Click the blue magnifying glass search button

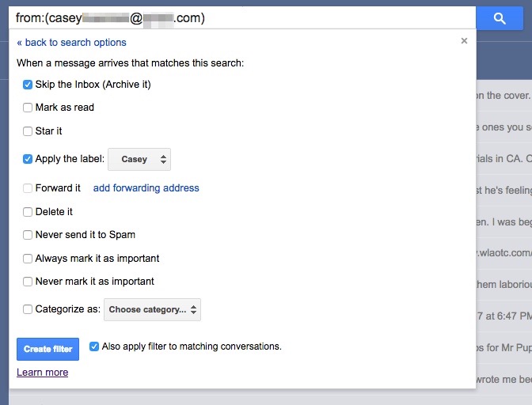coord(500,18)
